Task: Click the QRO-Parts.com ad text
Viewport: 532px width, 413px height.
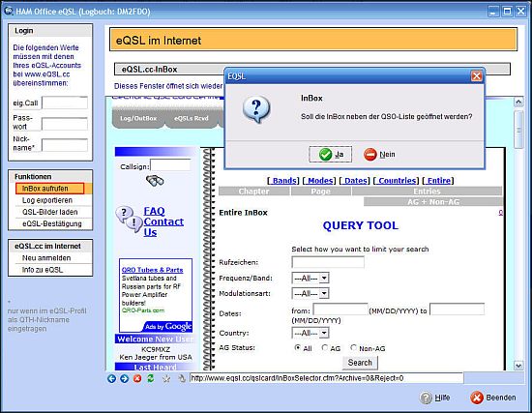Action: pyautogui.click(x=143, y=310)
